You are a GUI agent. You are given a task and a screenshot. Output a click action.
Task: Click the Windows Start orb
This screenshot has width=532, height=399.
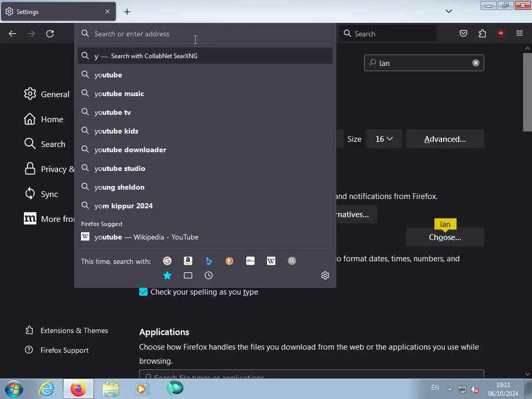pyautogui.click(x=14, y=389)
